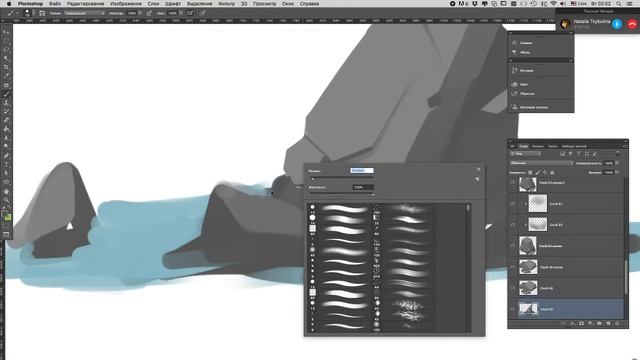The image size is (640, 360).
Task: Create new layer icon
Action: (608, 323)
